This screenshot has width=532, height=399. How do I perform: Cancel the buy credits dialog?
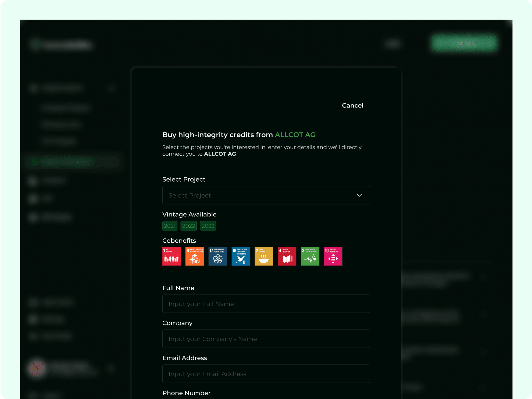click(353, 105)
